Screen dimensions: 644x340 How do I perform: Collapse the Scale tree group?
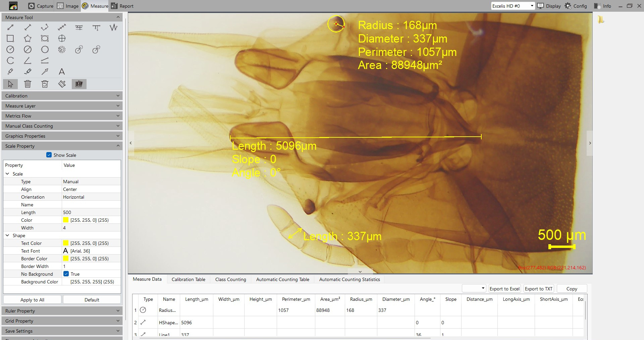[7, 174]
